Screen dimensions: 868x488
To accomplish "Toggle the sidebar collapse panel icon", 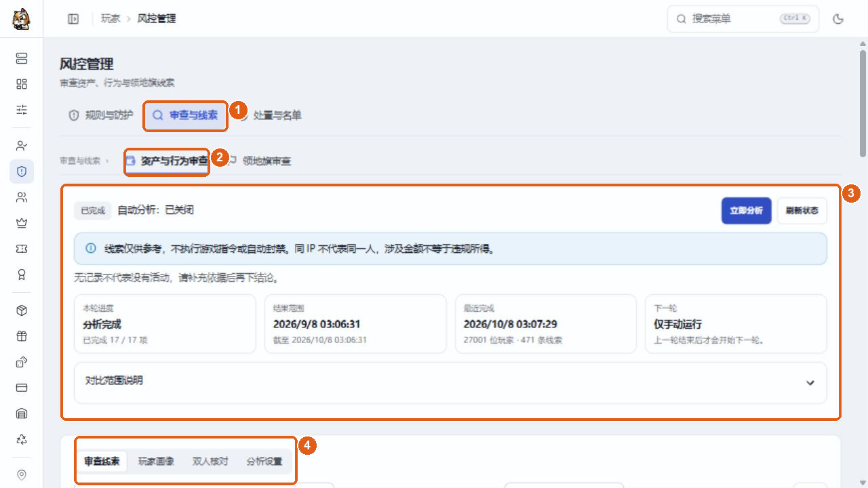I will (73, 19).
